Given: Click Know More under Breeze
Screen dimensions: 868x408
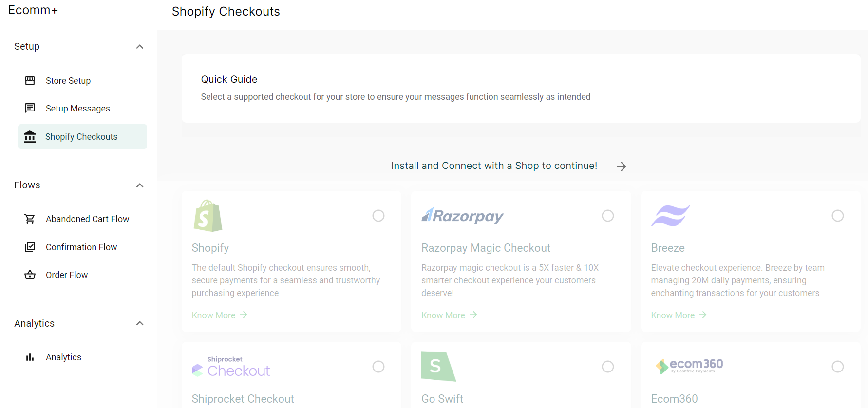Looking at the screenshot, I should click(679, 315).
